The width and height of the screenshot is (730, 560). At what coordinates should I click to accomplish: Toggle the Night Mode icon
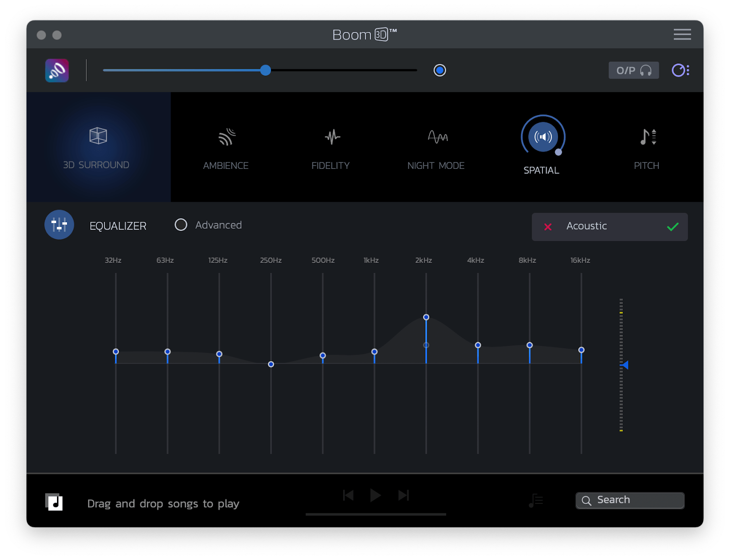click(438, 136)
